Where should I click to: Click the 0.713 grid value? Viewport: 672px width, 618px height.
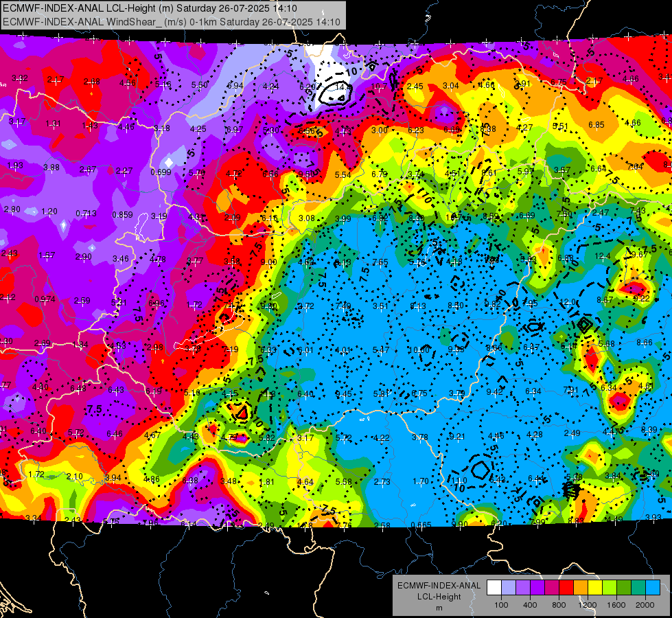pyautogui.click(x=86, y=213)
